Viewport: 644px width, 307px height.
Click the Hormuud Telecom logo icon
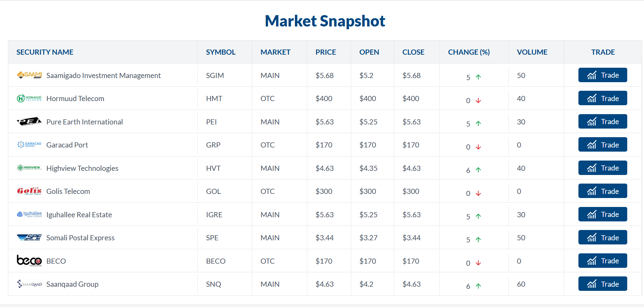click(x=29, y=98)
